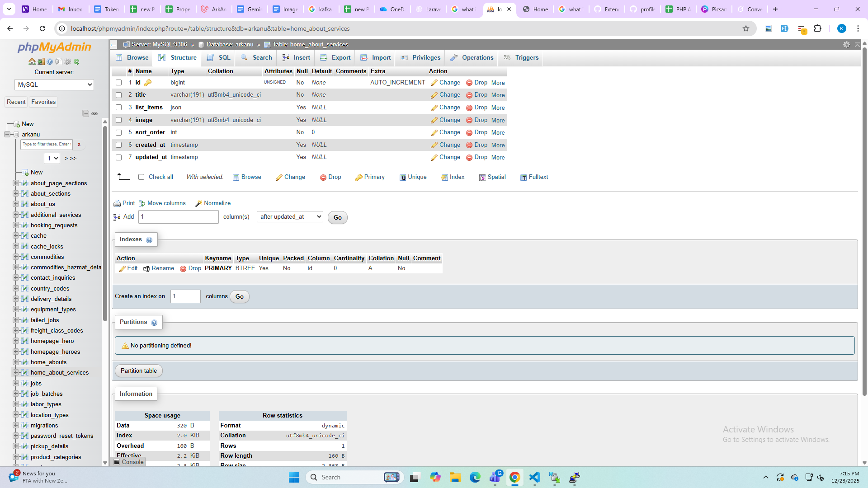Click the Partition table button
The image size is (868, 488).
[139, 371]
